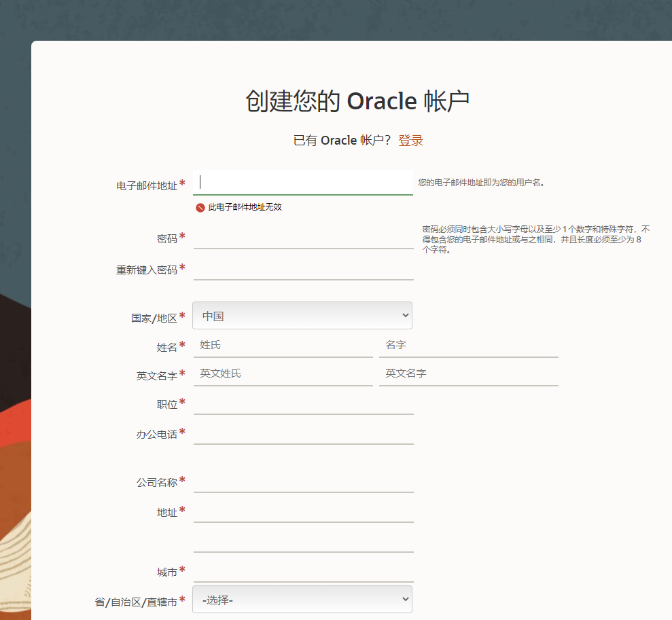Select the 重新键入密码 retype password field
Viewport: 672px width, 620px height.
click(304, 268)
